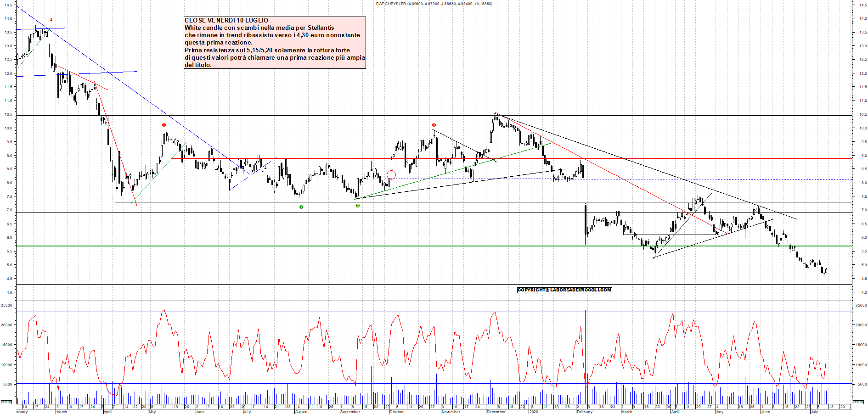Image resolution: width=868 pixels, height=414 pixels.
Task: Click the green circle marker numbered 2
Action: point(358,206)
